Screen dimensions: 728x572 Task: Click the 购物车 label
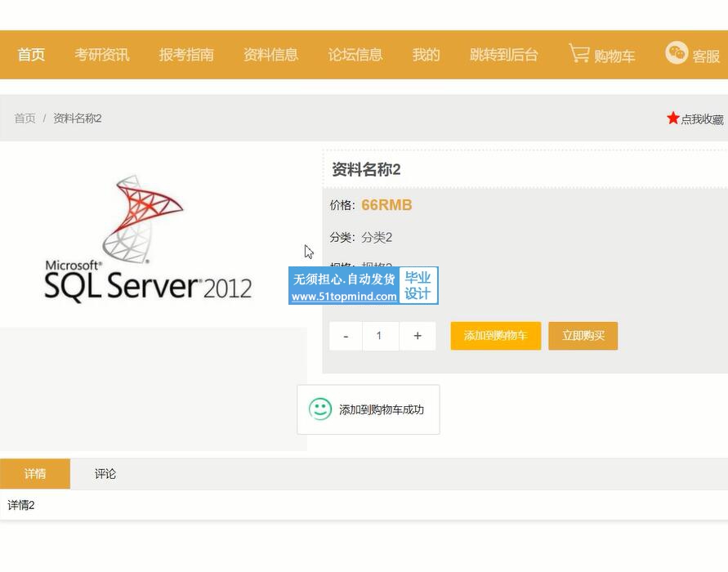pyautogui.click(x=614, y=56)
